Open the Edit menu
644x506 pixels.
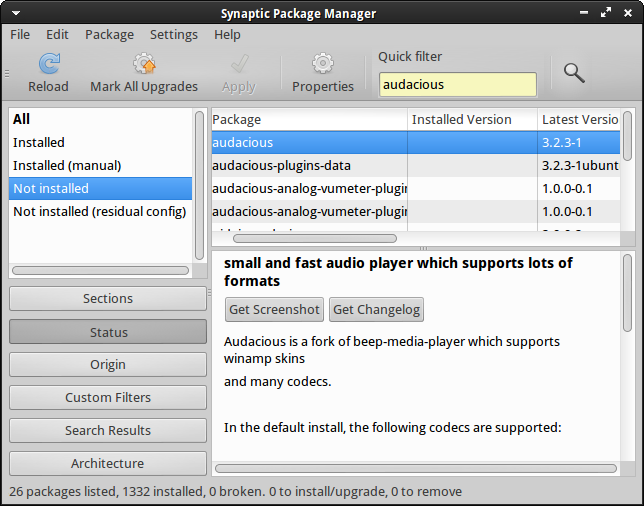point(57,34)
